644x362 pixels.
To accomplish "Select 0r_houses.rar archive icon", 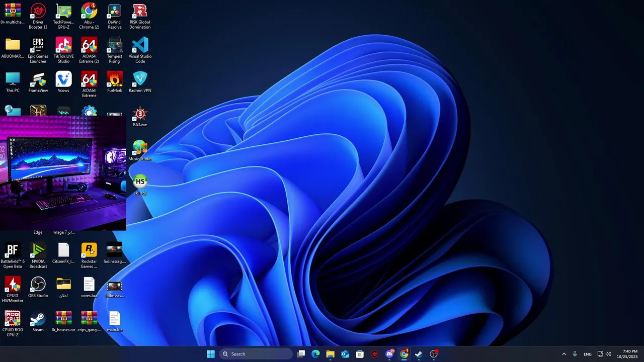I will pyautogui.click(x=63, y=322).
